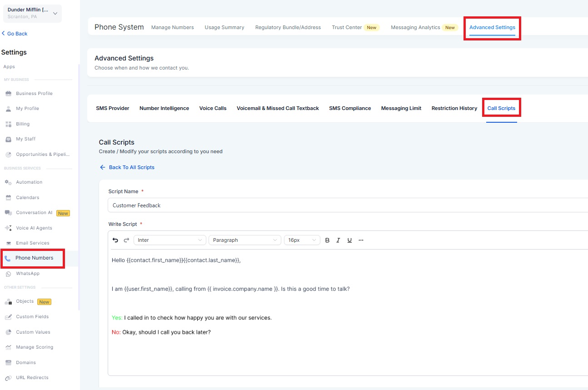Select the Advanced Settings tab
The image size is (588, 390).
click(x=492, y=27)
